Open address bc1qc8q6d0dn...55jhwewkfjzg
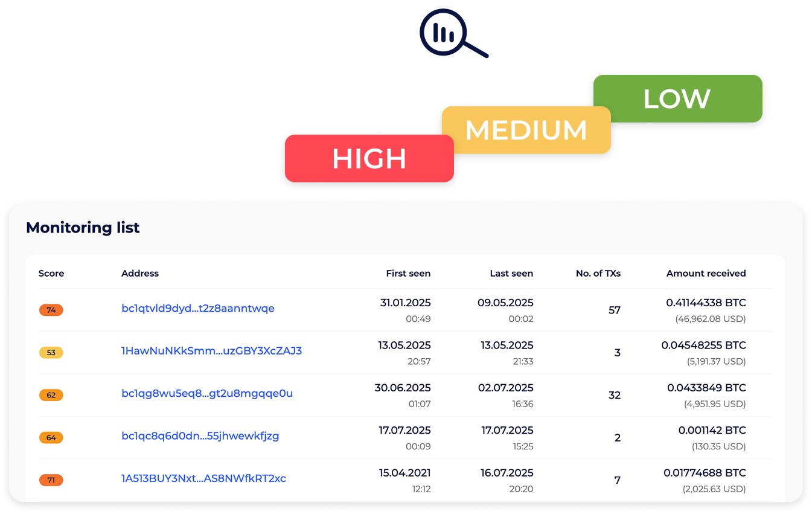This screenshot has height=514, width=812. 200,436
